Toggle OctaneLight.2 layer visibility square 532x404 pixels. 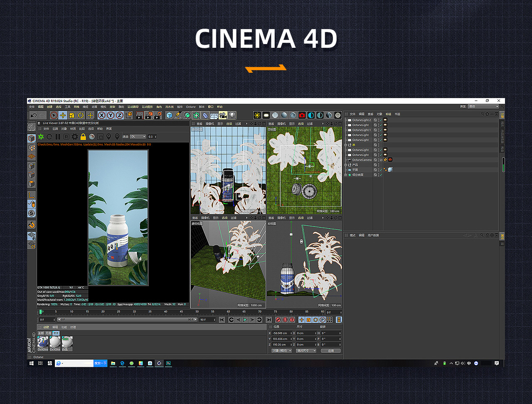(x=375, y=120)
